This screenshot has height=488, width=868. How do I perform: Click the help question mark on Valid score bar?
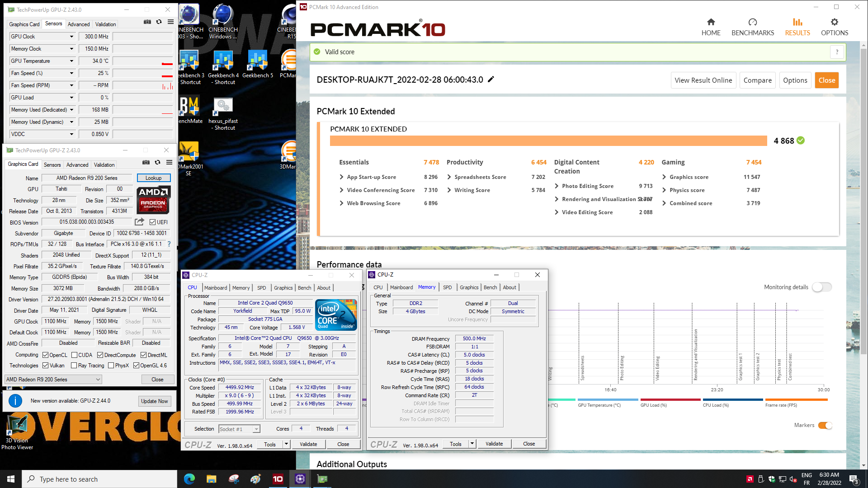837,52
